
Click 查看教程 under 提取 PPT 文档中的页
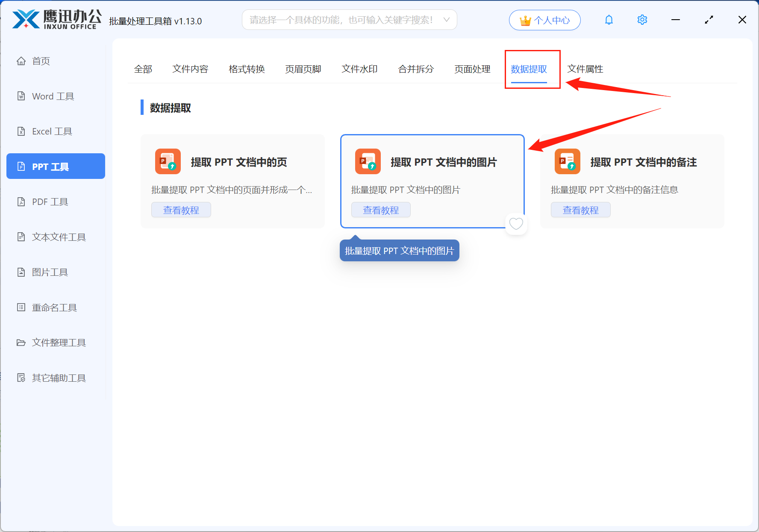181,210
